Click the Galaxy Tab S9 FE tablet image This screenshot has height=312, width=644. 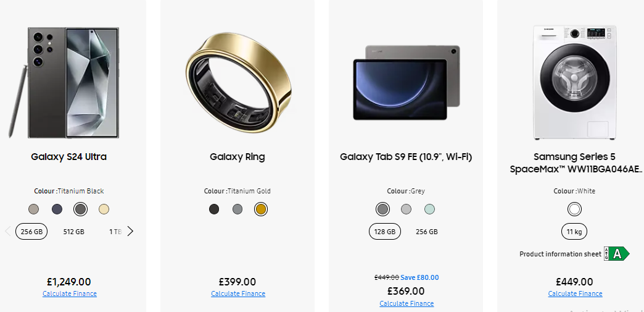[x=406, y=83]
